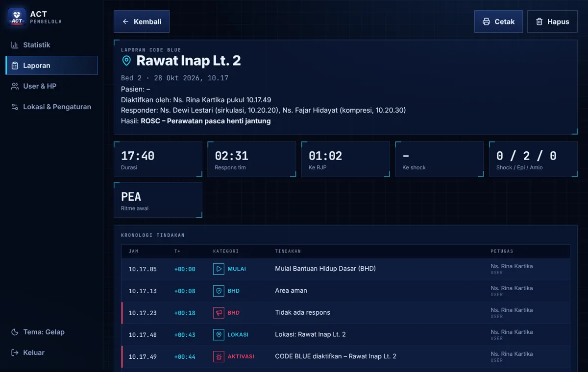Click the 17:40 Durasi card
The height and width of the screenshot is (372, 588).
[158, 159]
